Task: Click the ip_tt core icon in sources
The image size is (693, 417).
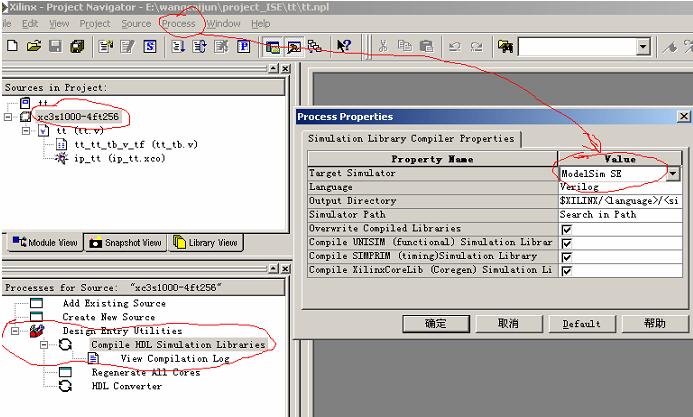Action: tap(61, 158)
